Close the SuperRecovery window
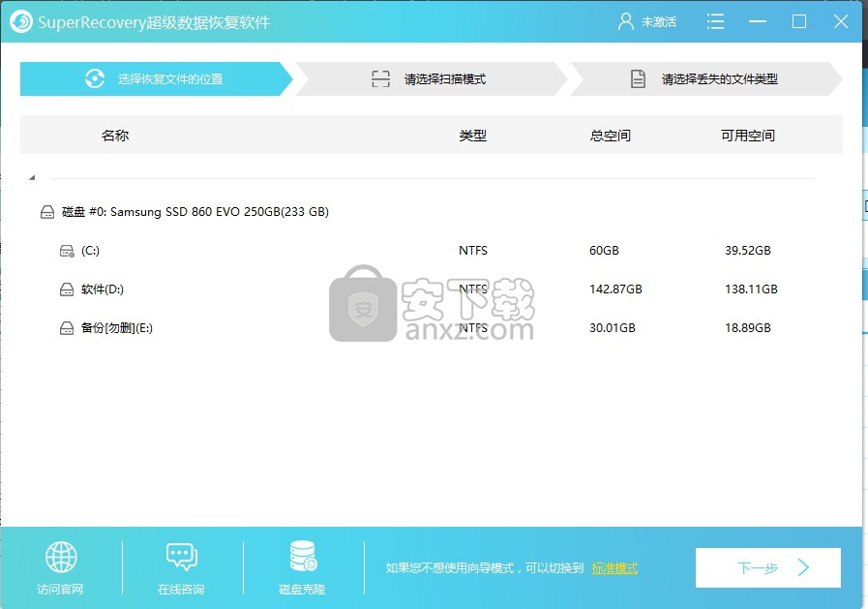This screenshot has height=609, width=868. coord(841,21)
